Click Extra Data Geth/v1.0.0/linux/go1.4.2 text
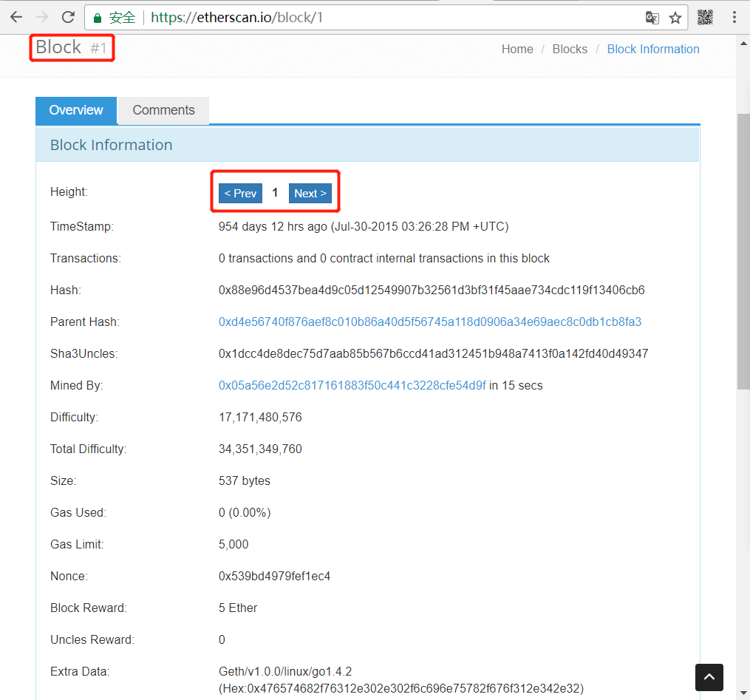This screenshot has height=700, width=750. pyautogui.click(x=285, y=672)
